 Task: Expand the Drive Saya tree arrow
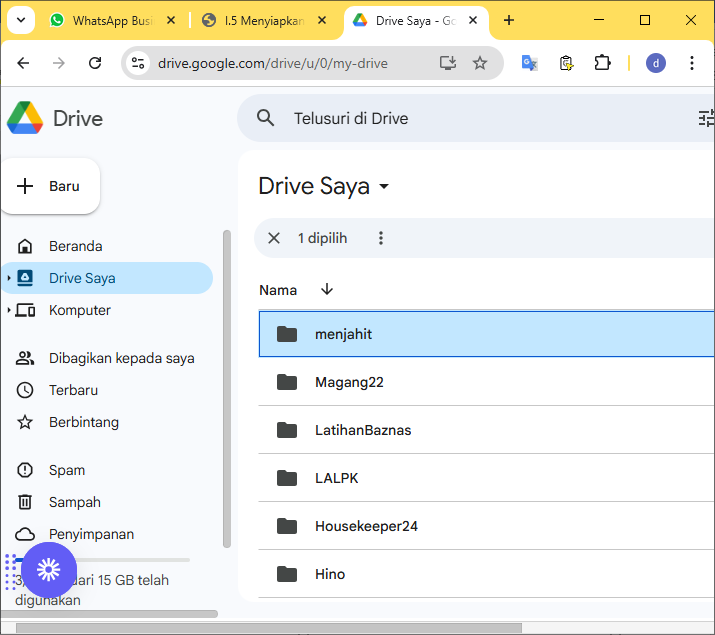pyautogui.click(x=9, y=278)
